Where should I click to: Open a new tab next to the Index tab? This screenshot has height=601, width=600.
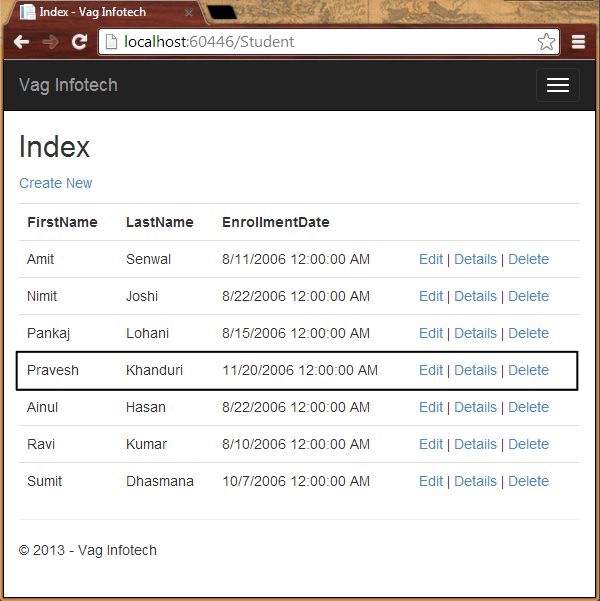[222, 12]
